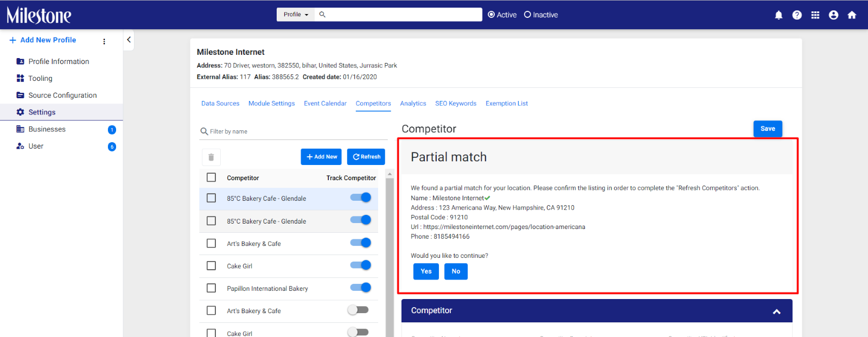Enable tracking for the untracked Art's Bakery & Cafe
Screen dimensions: 868x337
(x=358, y=310)
